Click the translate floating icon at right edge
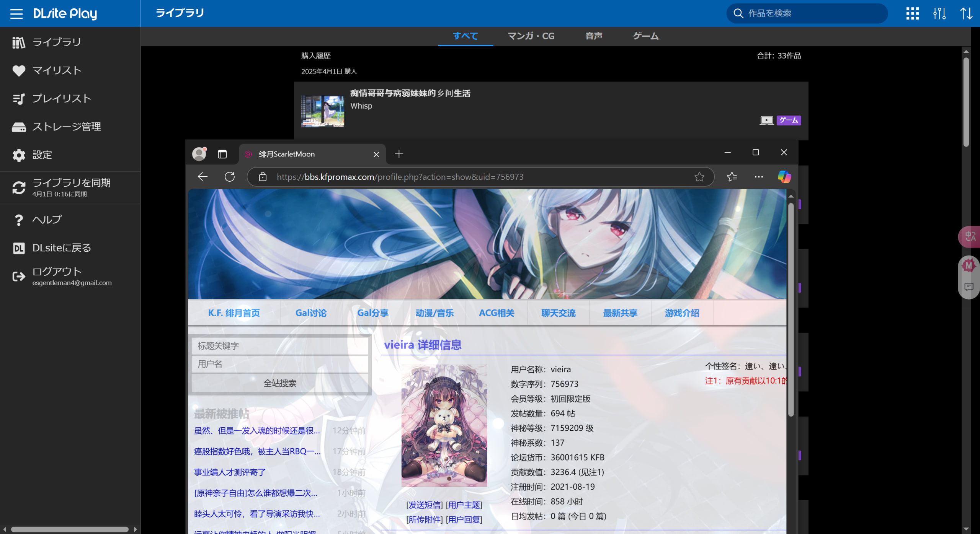The image size is (980, 534). [x=970, y=237]
